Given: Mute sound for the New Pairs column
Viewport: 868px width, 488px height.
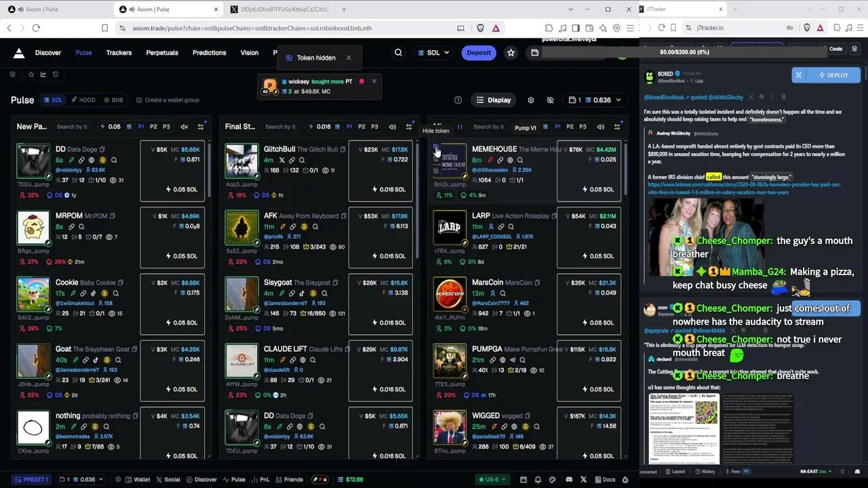Looking at the screenshot, I should click(x=184, y=127).
